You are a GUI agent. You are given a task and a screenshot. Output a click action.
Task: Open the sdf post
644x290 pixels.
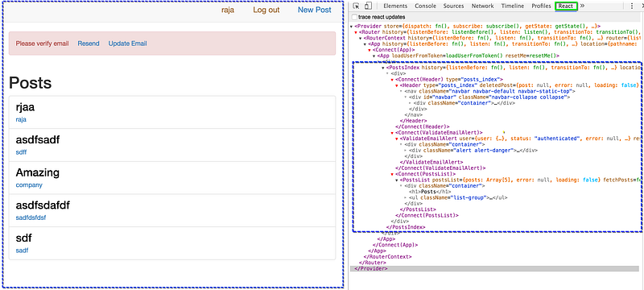[x=24, y=238]
